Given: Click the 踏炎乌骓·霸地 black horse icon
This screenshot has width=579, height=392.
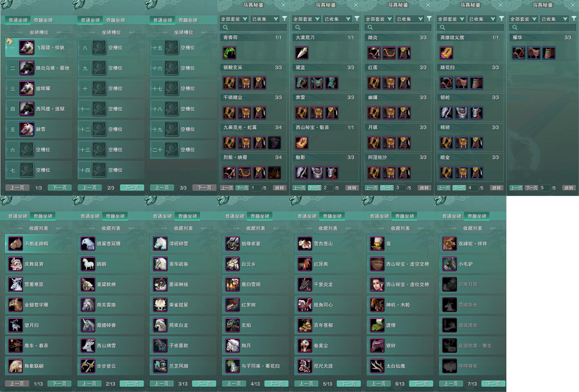Looking at the screenshot, I should (x=27, y=68).
